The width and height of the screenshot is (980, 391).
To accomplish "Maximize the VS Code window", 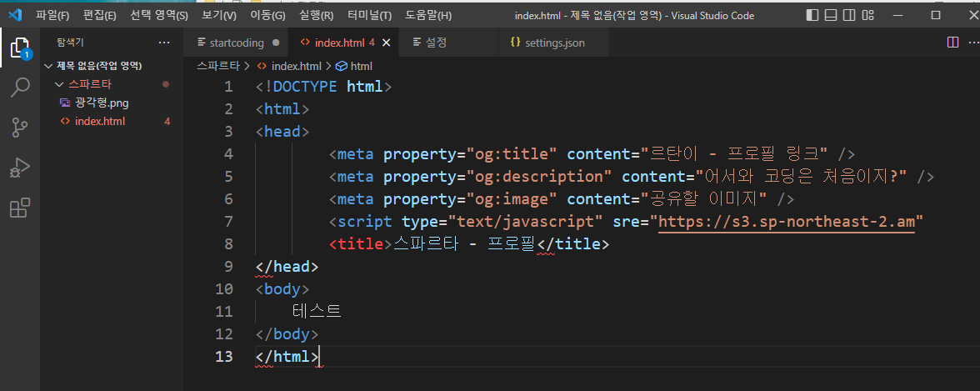I will (936, 14).
